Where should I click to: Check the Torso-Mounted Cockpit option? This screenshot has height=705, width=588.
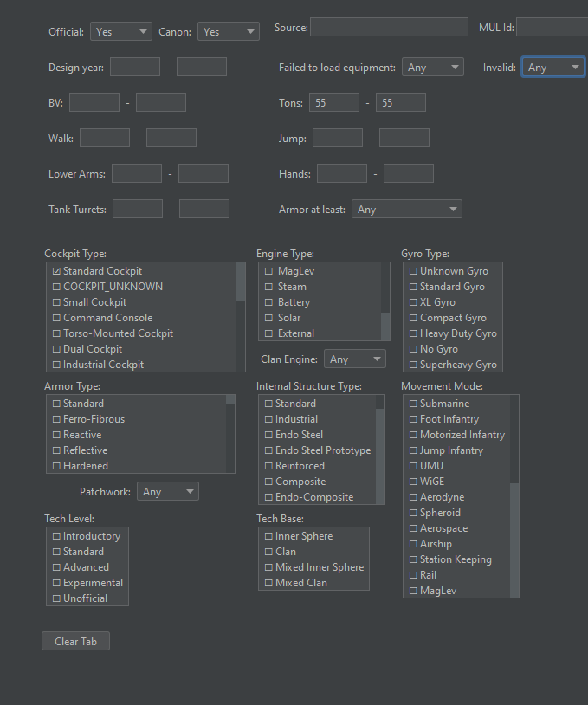(56, 333)
